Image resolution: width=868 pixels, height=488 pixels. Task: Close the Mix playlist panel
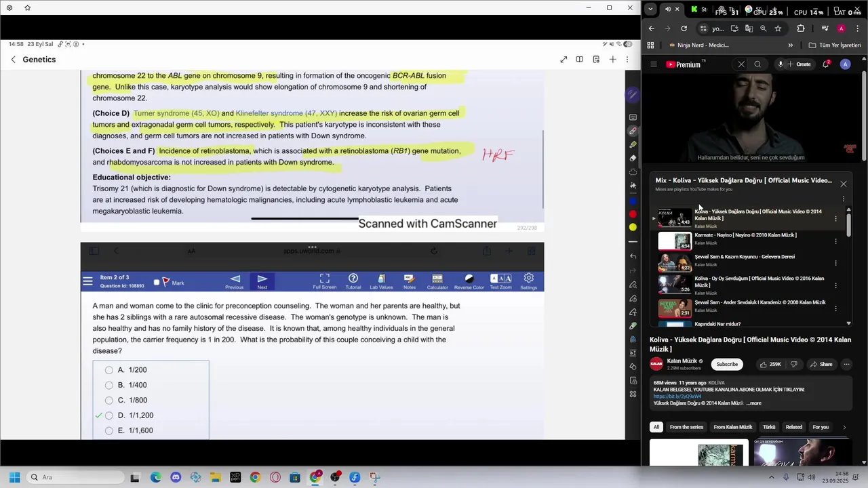tap(844, 184)
